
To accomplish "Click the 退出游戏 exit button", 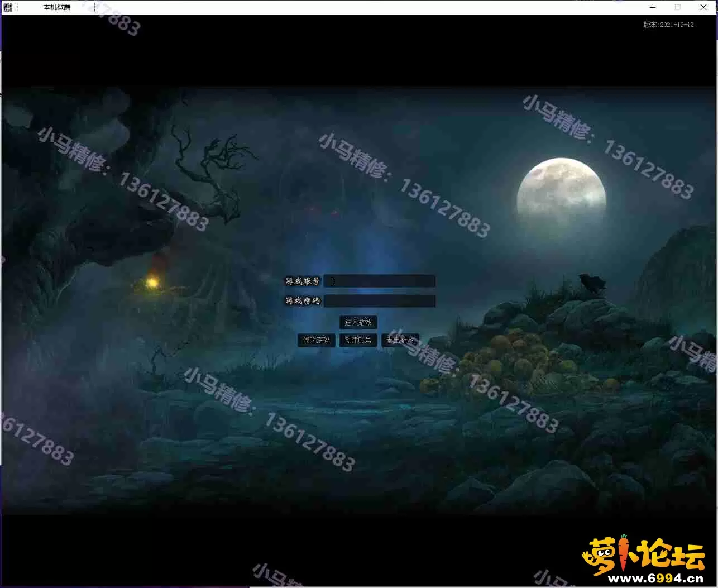I will click(x=400, y=340).
